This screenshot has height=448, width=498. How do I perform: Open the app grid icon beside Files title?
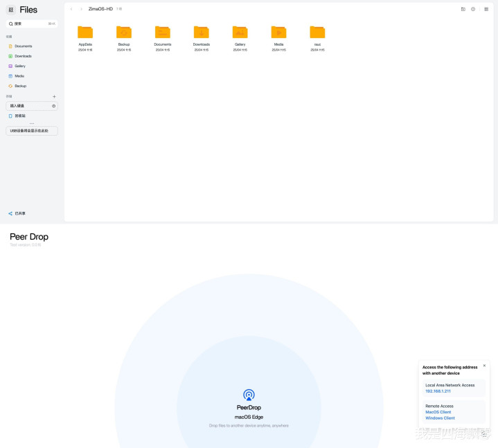pos(11,10)
